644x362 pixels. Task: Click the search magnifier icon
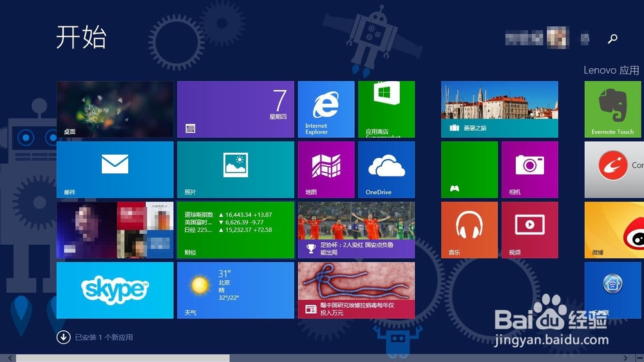pyautogui.click(x=612, y=39)
